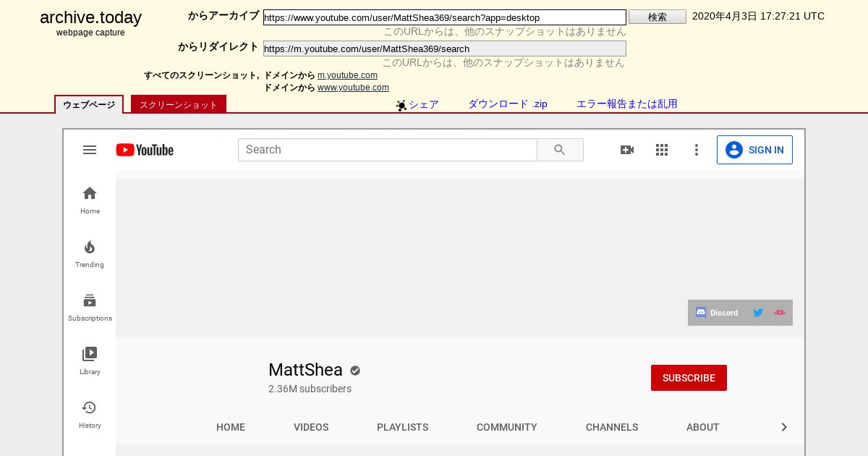The image size is (868, 456).
Task: Click the magnifier search button
Action: (x=560, y=150)
